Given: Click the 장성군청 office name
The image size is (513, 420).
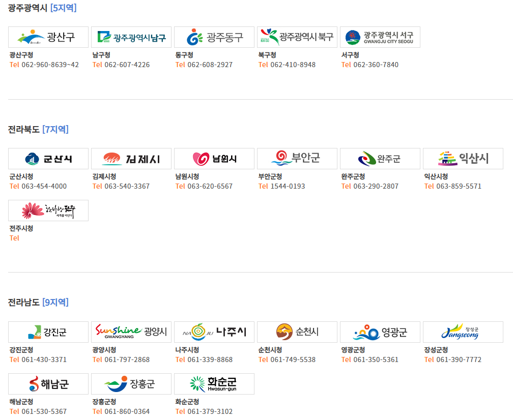Looking at the screenshot, I should (436, 350).
